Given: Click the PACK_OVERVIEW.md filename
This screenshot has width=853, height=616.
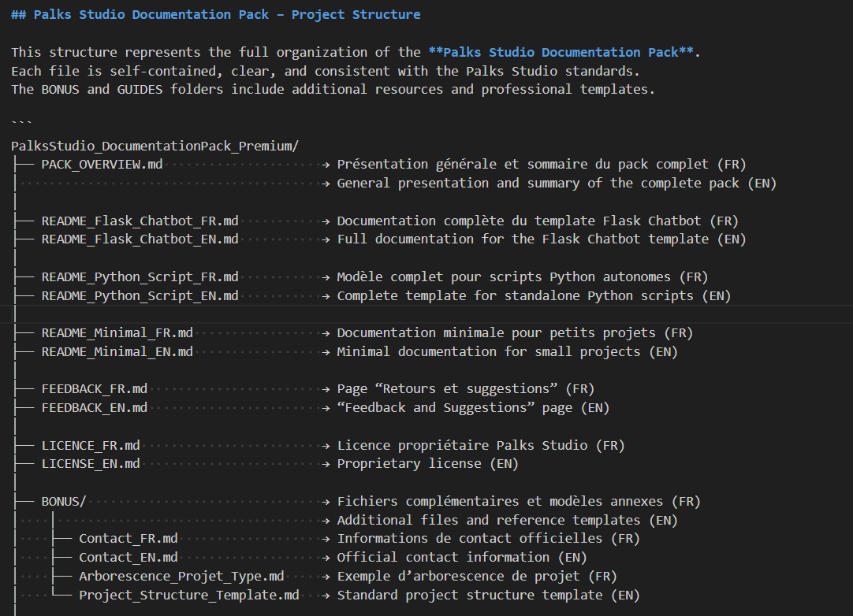Looking at the screenshot, I should pos(102,165).
